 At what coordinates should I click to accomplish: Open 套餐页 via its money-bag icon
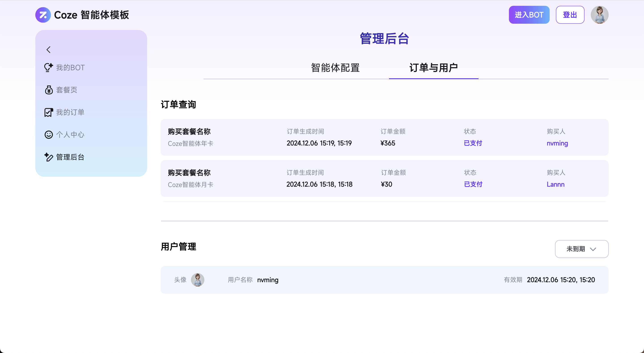48,90
